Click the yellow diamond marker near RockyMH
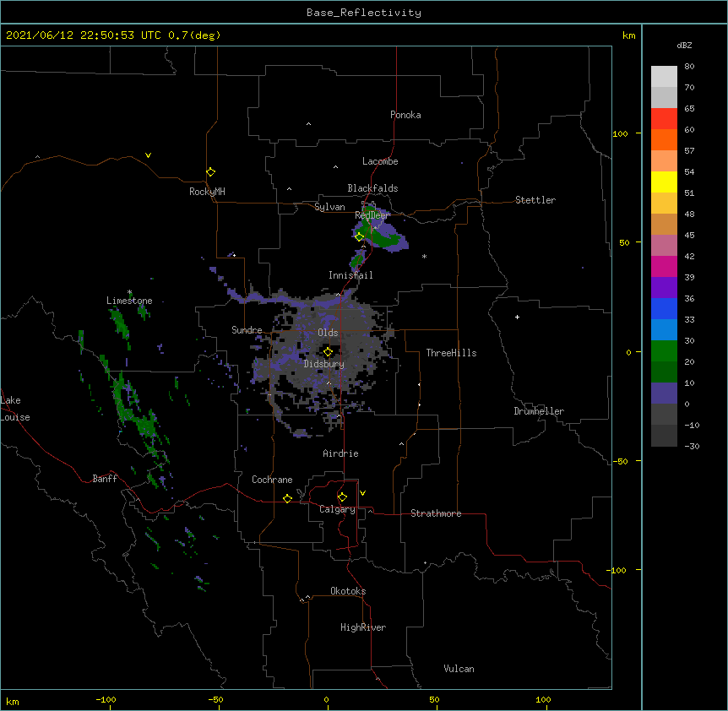 tap(210, 172)
